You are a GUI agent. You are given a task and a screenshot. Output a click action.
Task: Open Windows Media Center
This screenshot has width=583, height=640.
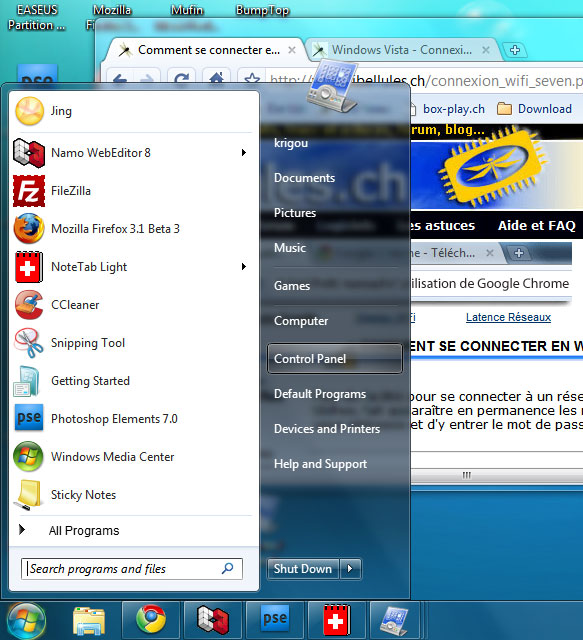coord(134,456)
